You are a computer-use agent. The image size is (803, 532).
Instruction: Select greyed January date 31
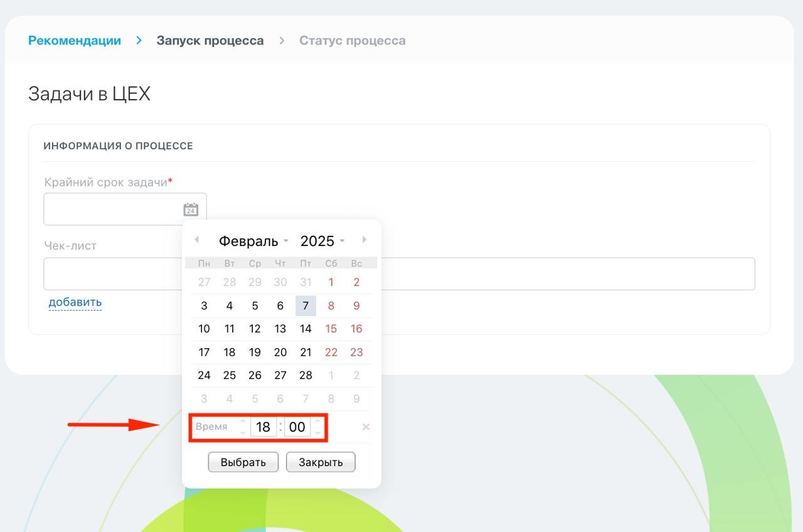coord(306,282)
